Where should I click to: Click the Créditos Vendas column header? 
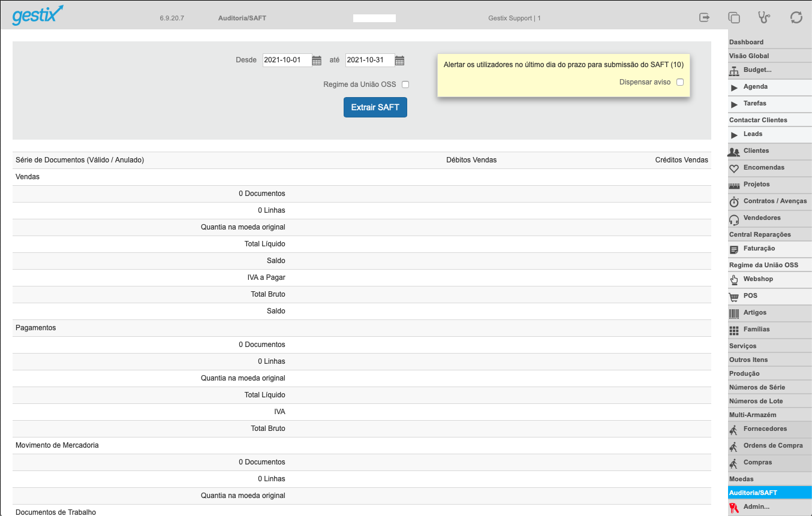tap(681, 160)
